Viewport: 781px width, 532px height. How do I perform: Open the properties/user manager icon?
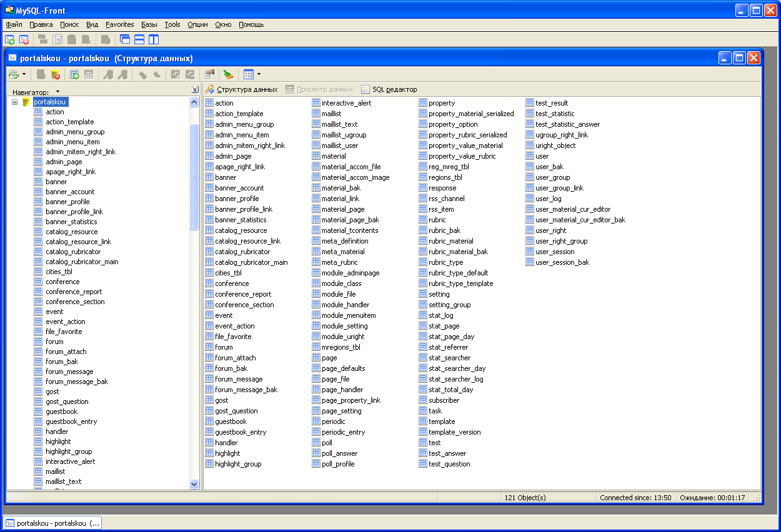209,74
